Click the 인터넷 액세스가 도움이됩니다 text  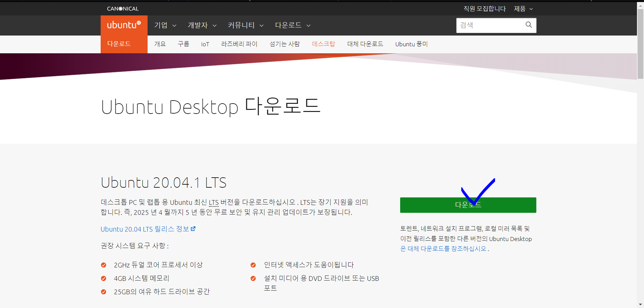pos(309,265)
